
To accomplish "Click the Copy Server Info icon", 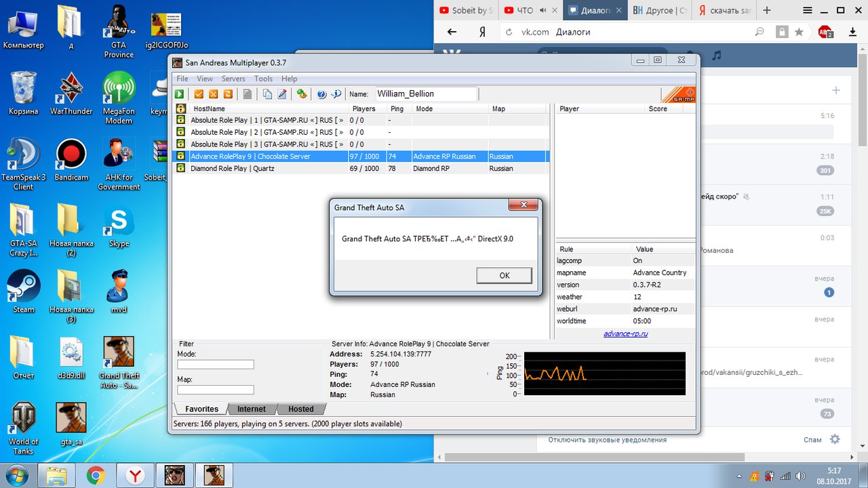I will pos(267,94).
